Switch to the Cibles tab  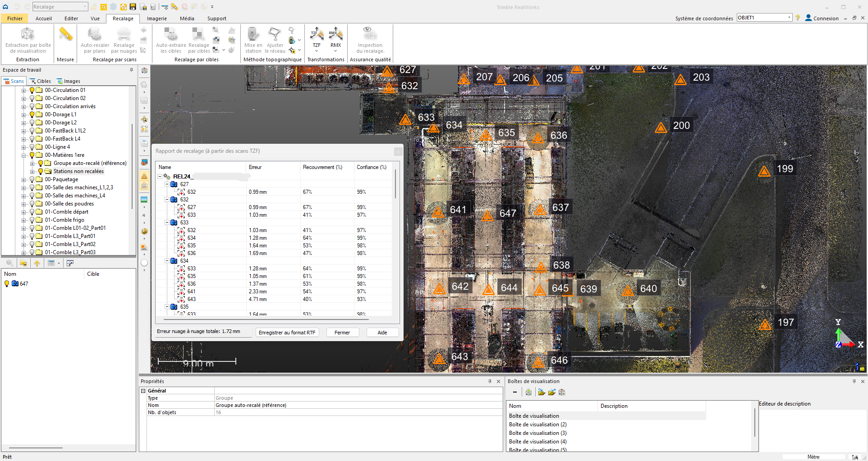point(40,81)
